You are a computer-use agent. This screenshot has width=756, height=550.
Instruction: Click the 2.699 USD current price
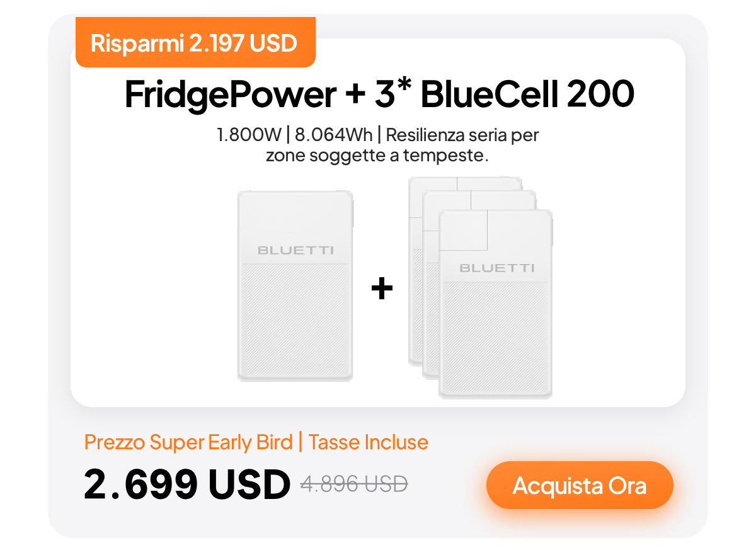(x=187, y=484)
